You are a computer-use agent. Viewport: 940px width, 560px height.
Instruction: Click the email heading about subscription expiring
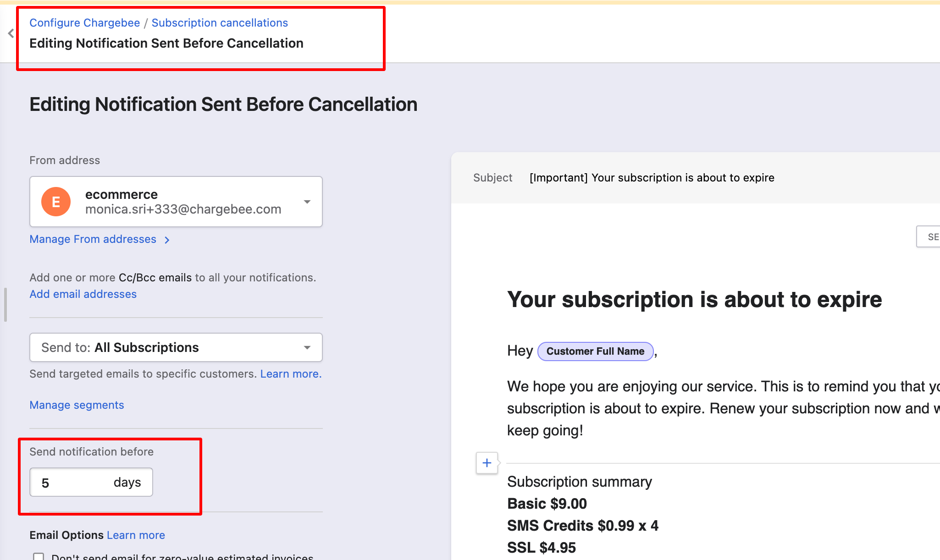694,300
